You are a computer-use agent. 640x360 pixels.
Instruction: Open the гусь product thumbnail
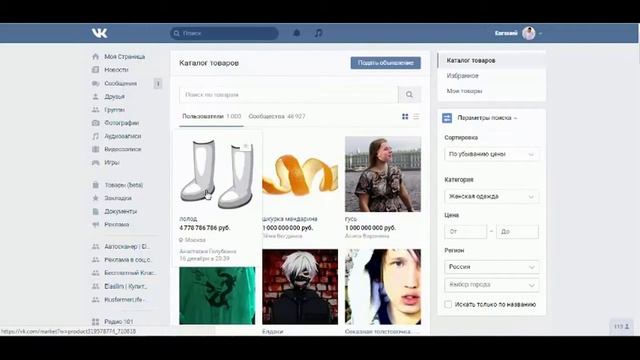(x=383, y=174)
